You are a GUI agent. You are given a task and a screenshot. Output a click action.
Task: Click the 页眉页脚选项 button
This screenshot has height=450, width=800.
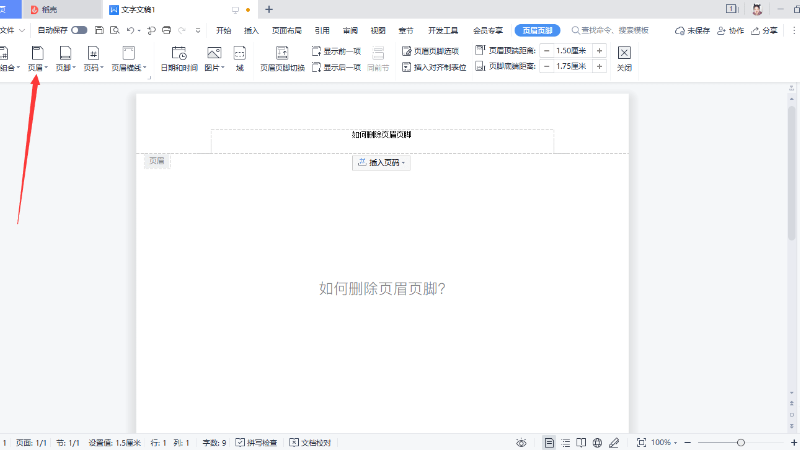tap(430, 50)
